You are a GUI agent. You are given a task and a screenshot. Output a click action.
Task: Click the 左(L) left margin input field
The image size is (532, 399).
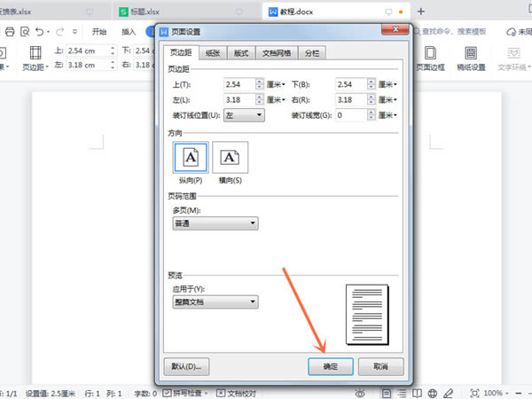[x=239, y=99]
